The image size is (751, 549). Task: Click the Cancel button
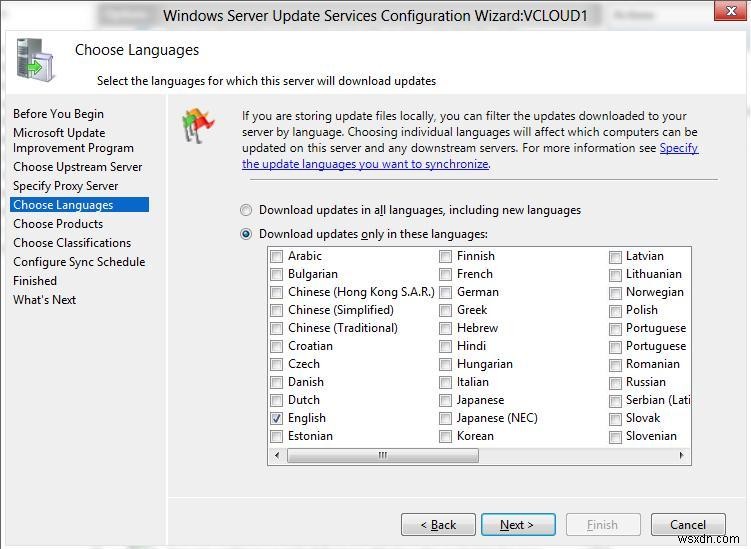pyautogui.click(x=688, y=525)
